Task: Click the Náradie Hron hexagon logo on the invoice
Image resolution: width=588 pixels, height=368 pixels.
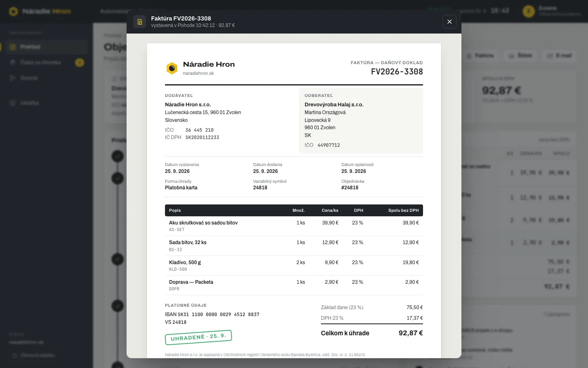Action: click(172, 68)
